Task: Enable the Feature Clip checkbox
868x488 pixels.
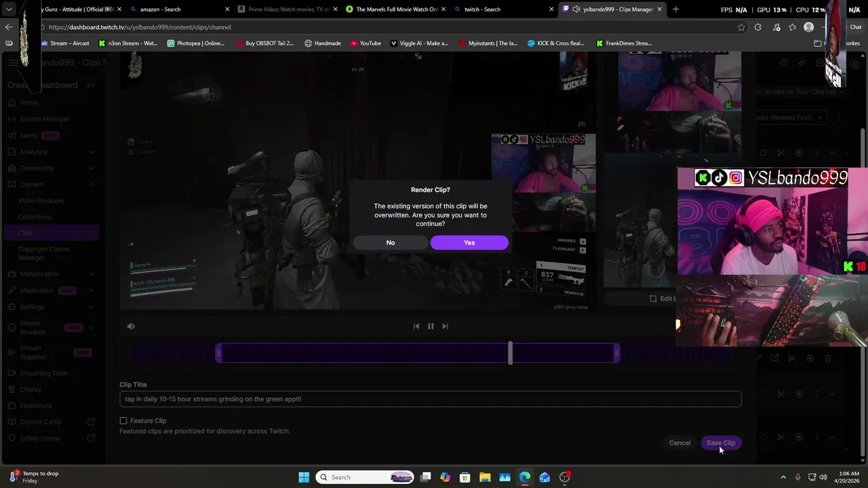Action: click(x=123, y=421)
